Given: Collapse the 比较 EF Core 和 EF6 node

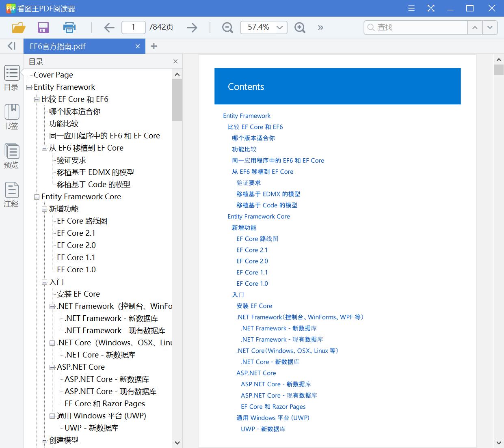Looking at the screenshot, I should [37, 99].
